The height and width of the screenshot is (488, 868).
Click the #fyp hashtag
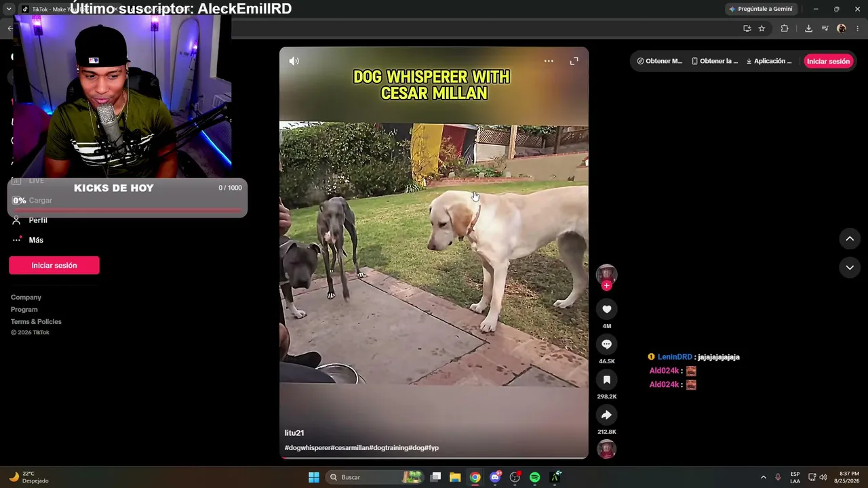pyautogui.click(x=432, y=448)
